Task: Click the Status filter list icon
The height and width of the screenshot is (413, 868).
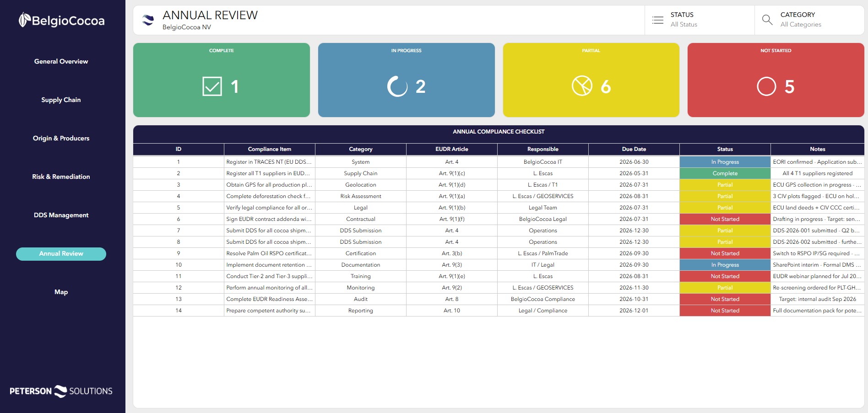Action: pos(658,20)
